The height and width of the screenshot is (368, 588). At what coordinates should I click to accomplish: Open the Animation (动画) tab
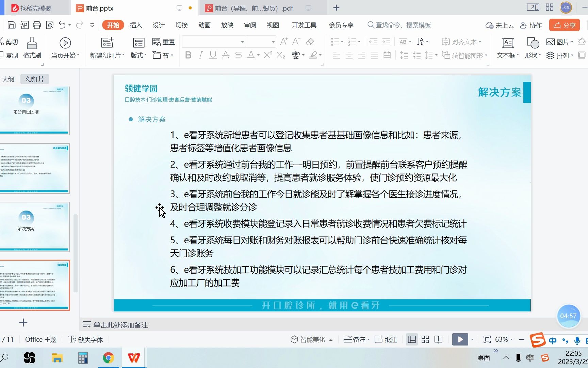click(x=204, y=25)
